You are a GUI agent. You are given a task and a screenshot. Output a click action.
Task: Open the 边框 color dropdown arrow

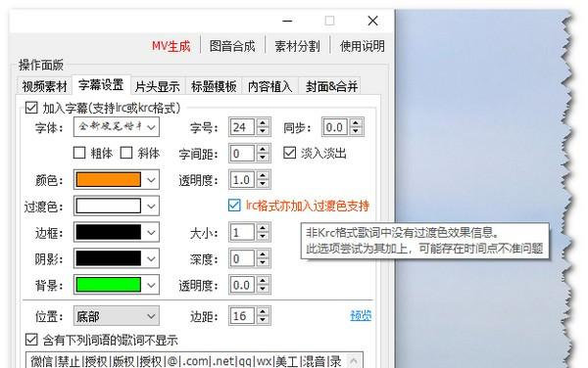point(151,233)
